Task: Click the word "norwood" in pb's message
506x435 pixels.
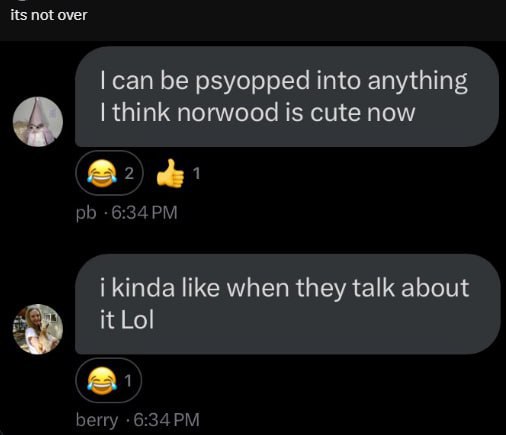Action: (x=228, y=112)
